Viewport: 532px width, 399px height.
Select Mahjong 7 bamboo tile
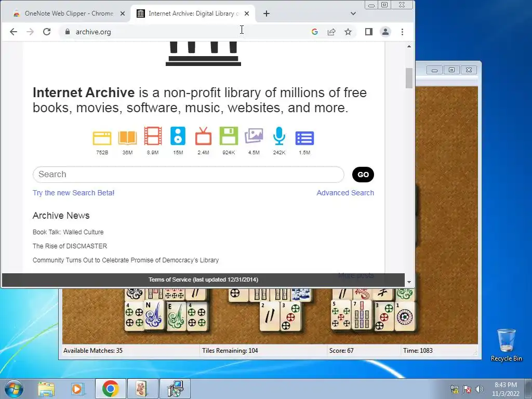362,315
